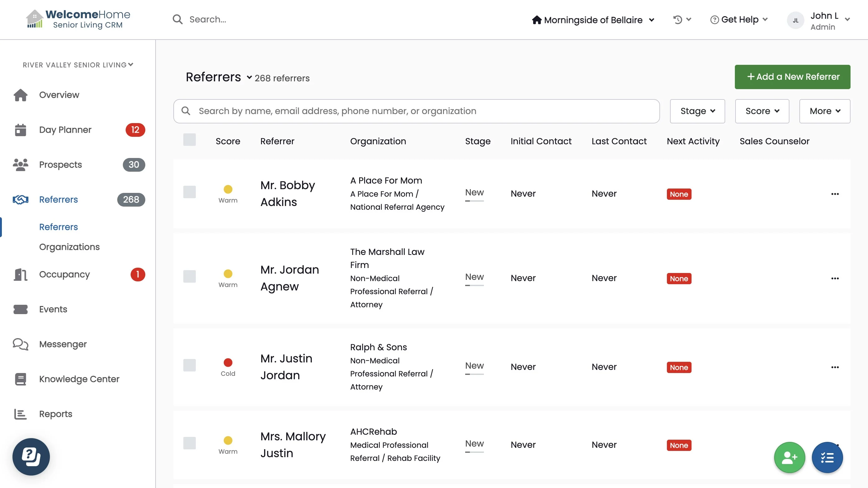Image resolution: width=868 pixels, height=488 pixels.
Task: Click the blue task checklist floating button
Action: tap(827, 457)
